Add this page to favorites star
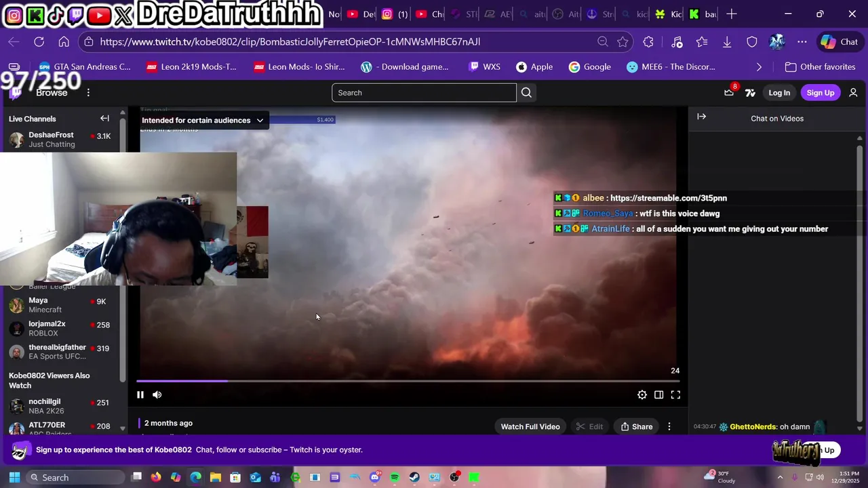This screenshot has height=488, width=868. coord(623,42)
